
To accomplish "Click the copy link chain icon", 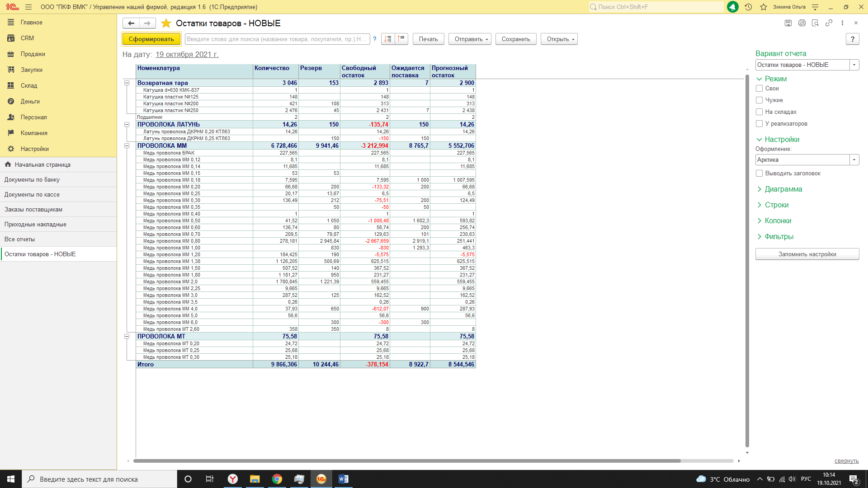I will coord(829,23).
